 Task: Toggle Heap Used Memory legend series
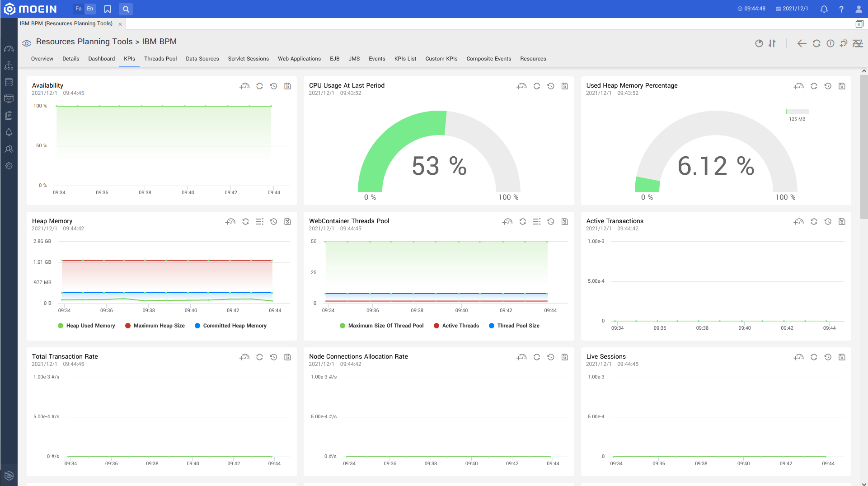(86, 326)
